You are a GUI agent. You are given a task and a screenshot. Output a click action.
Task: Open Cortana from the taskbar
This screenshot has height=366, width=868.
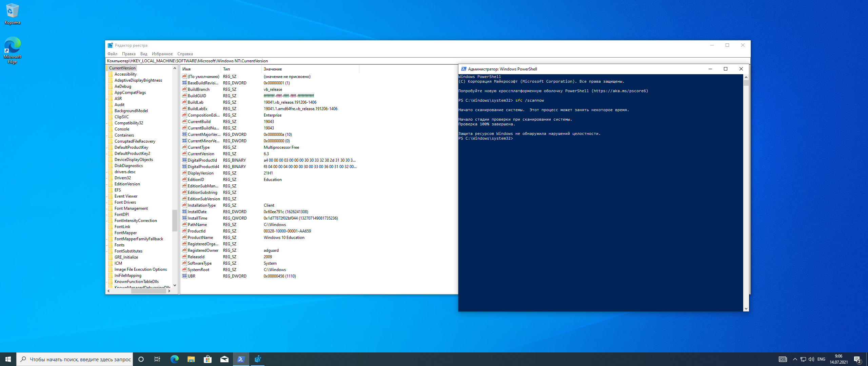tap(141, 359)
